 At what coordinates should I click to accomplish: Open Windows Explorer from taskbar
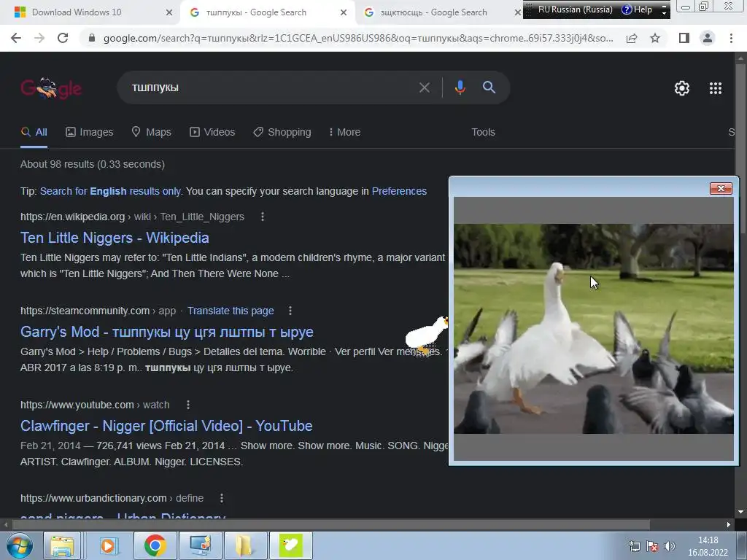point(62,545)
